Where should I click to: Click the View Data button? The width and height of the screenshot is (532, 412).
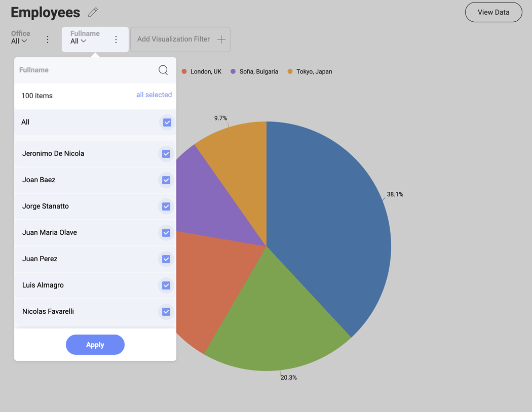coord(493,12)
